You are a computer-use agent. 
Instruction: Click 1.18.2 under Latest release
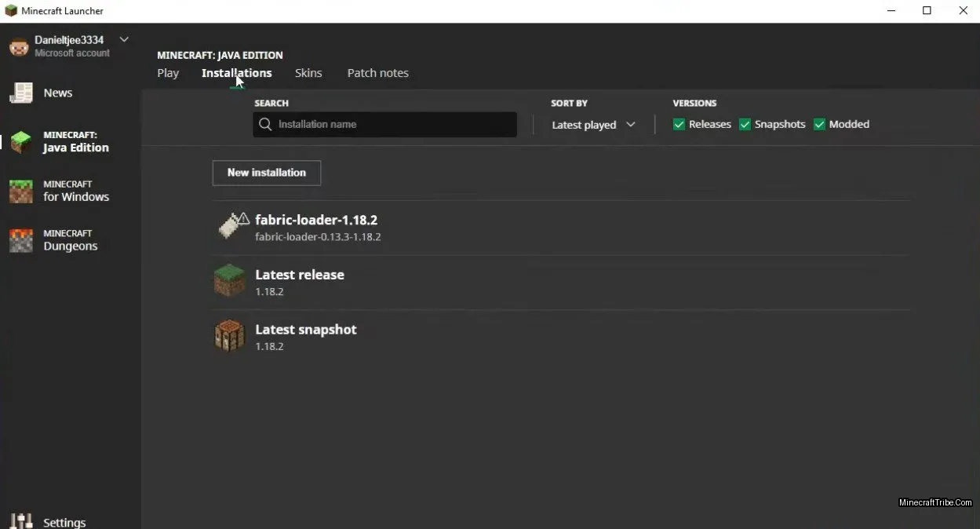tap(269, 291)
